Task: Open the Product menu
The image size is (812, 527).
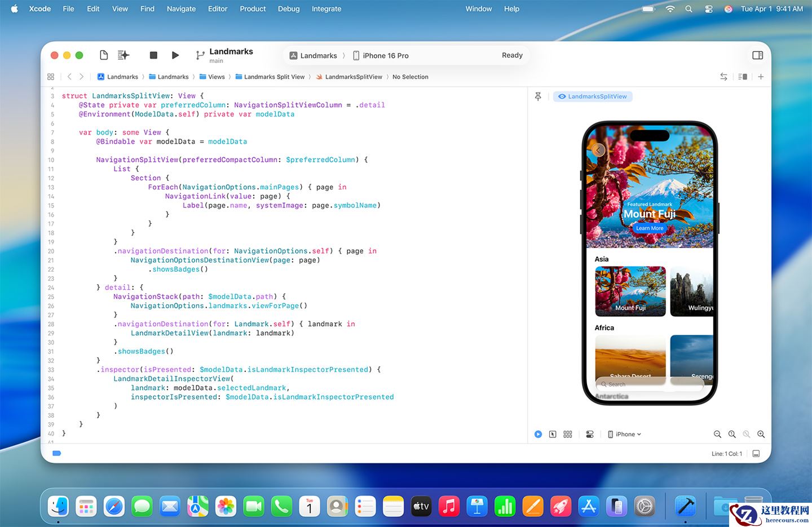Action: point(253,9)
